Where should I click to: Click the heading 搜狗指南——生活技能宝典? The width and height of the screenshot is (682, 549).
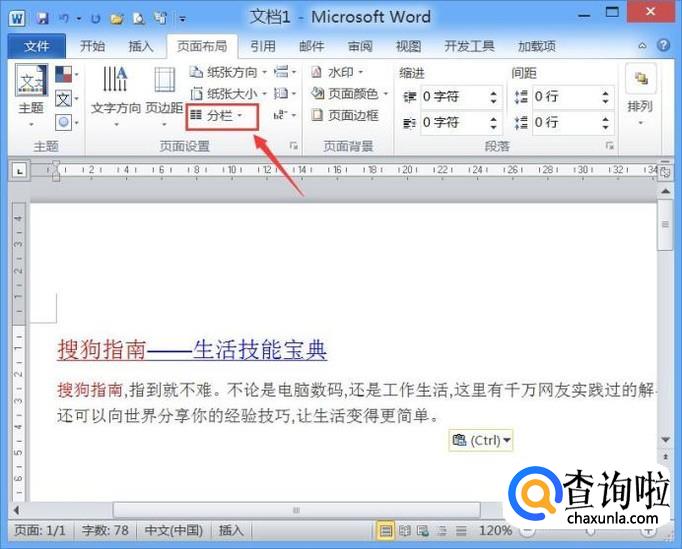point(192,350)
